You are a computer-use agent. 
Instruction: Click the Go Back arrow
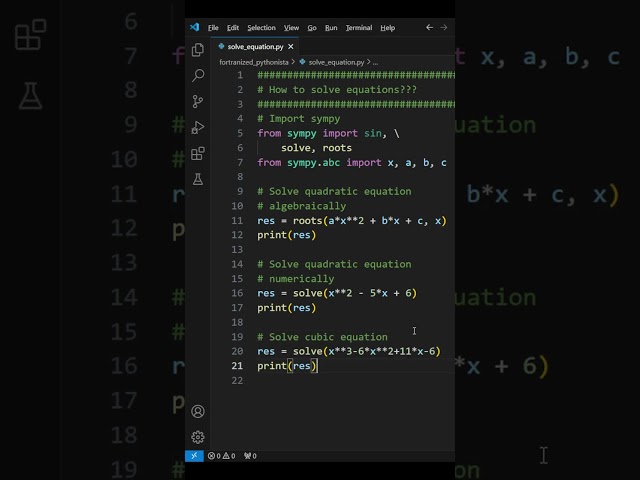click(429, 27)
